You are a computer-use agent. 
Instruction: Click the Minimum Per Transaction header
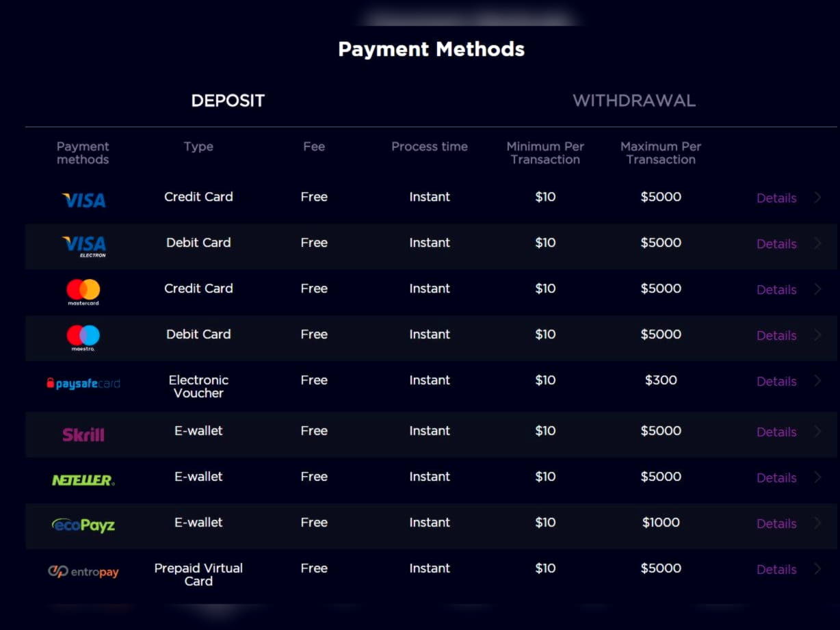tap(545, 153)
